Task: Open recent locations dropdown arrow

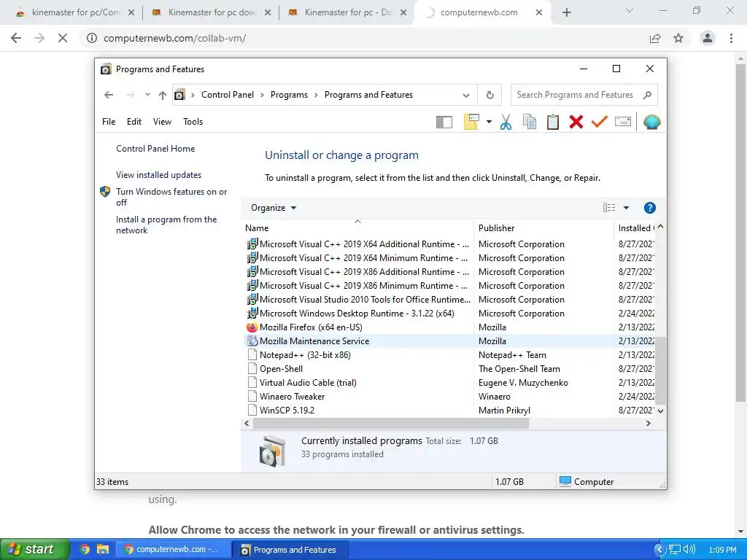Action: coord(147,95)
